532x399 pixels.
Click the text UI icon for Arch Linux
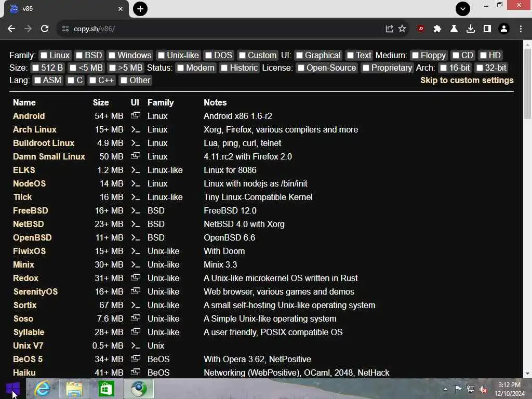click(x=136, y=129)
